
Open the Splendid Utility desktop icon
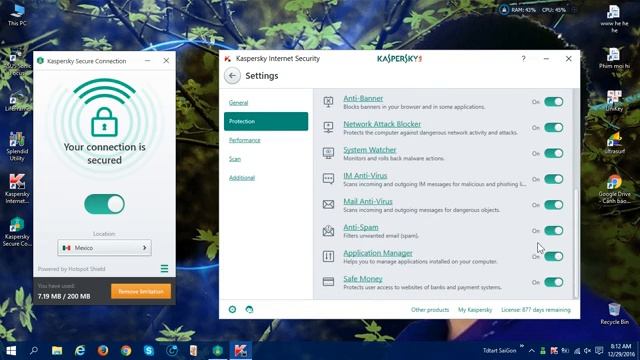tap(17, 146)
